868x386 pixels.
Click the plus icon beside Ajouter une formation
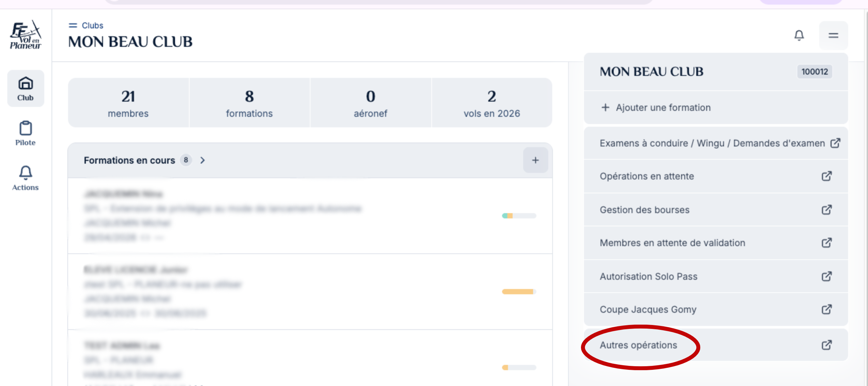tap(605, 108)
